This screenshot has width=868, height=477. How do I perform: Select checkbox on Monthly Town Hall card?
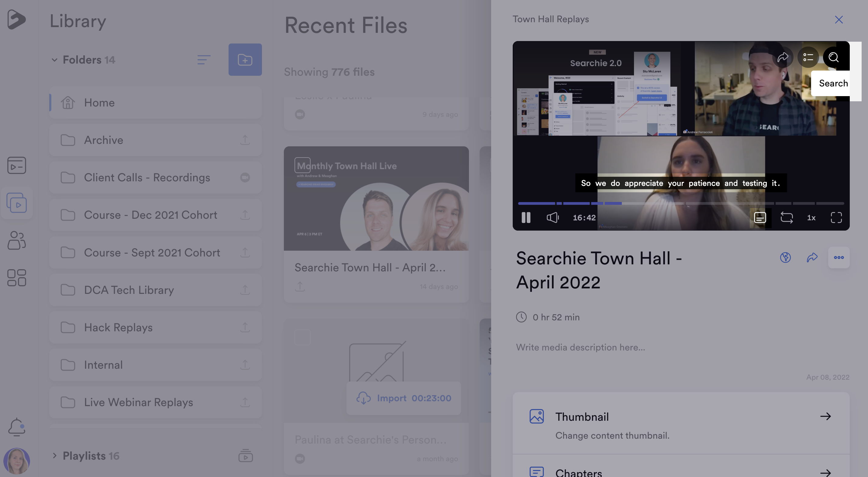[302, 165]
